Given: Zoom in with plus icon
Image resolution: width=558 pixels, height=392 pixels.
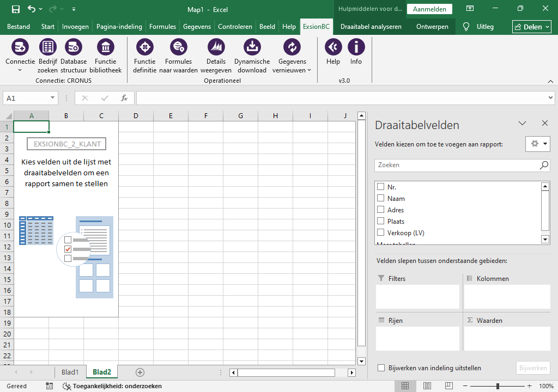Looking at the screenshot, I should pyautogui.click(x=530, y=386).
